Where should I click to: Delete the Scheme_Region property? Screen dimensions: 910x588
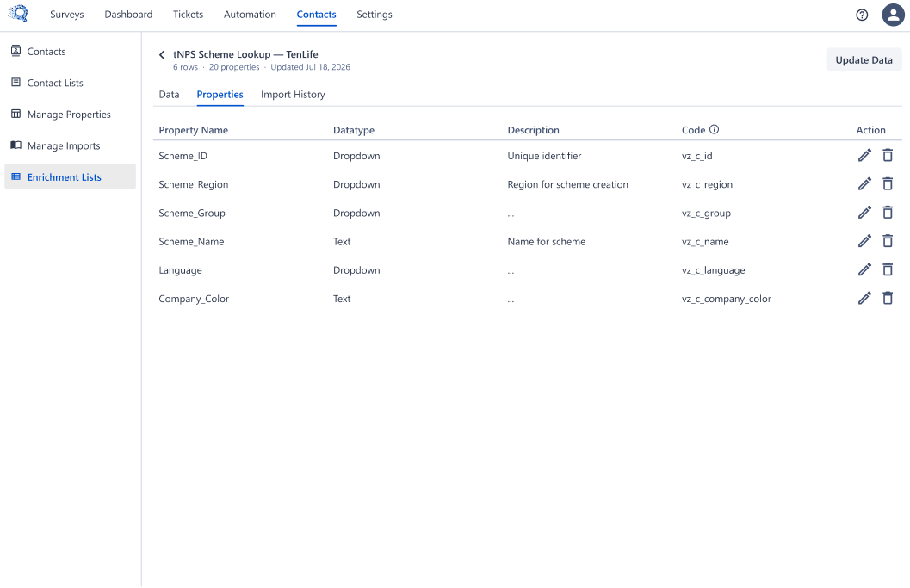[888, 184]
